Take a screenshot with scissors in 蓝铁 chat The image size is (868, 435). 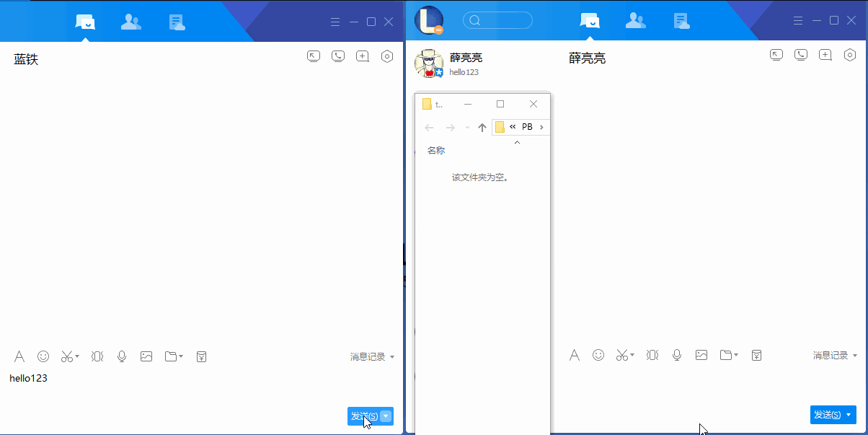click(x=66, y=356)
